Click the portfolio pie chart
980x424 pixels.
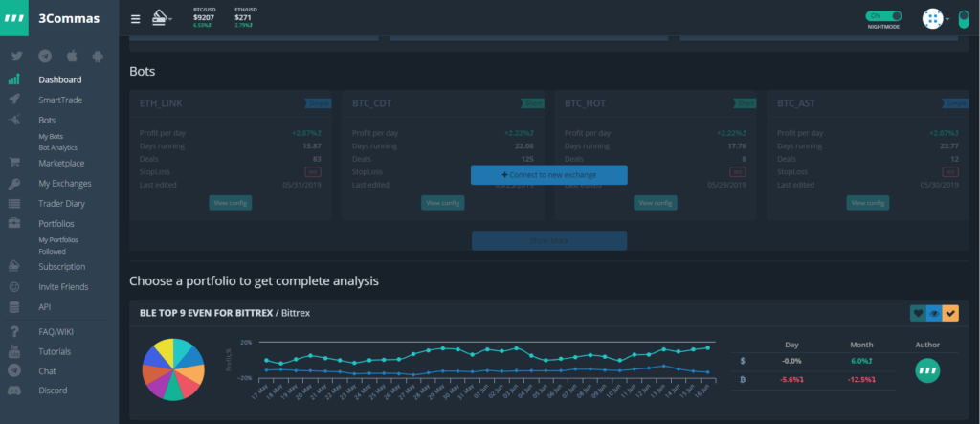click(173, 369)
